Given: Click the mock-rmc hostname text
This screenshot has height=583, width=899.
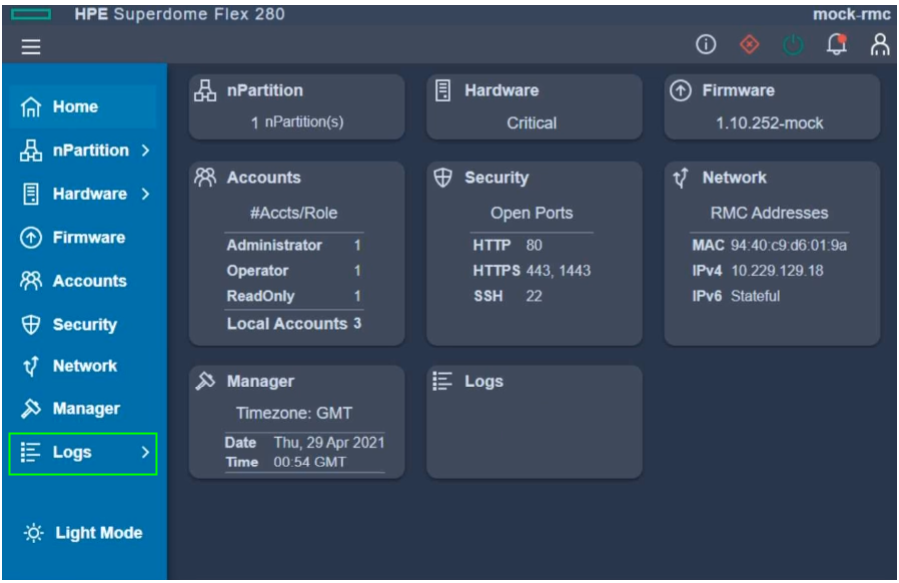Looking at the screenshot, I should tap(851, 14).
